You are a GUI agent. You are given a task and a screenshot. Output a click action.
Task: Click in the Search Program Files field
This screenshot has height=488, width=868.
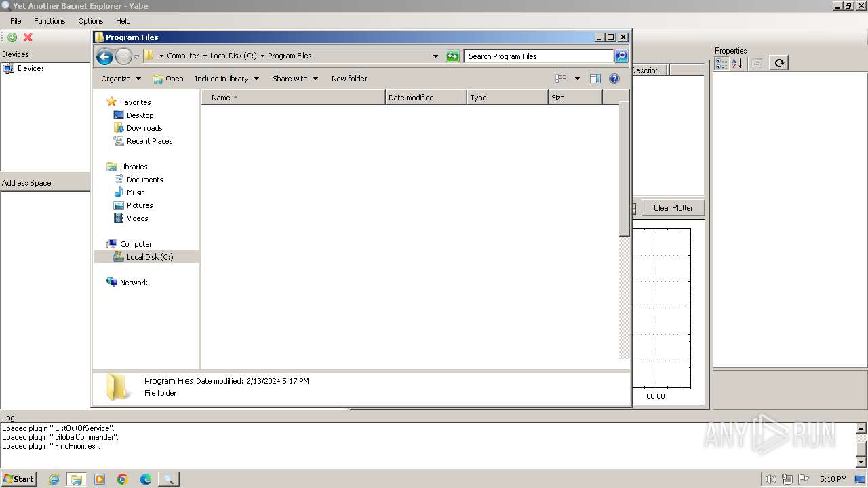pos(539,56)
